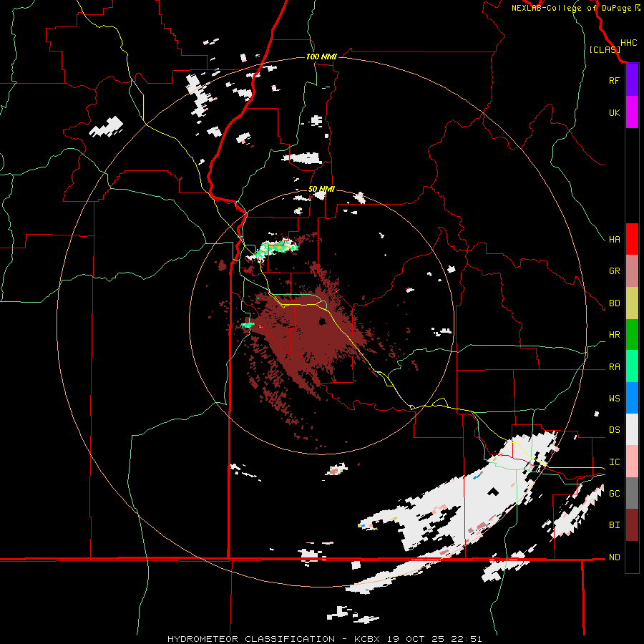Click the DS white legend swatch

[632, 429]
